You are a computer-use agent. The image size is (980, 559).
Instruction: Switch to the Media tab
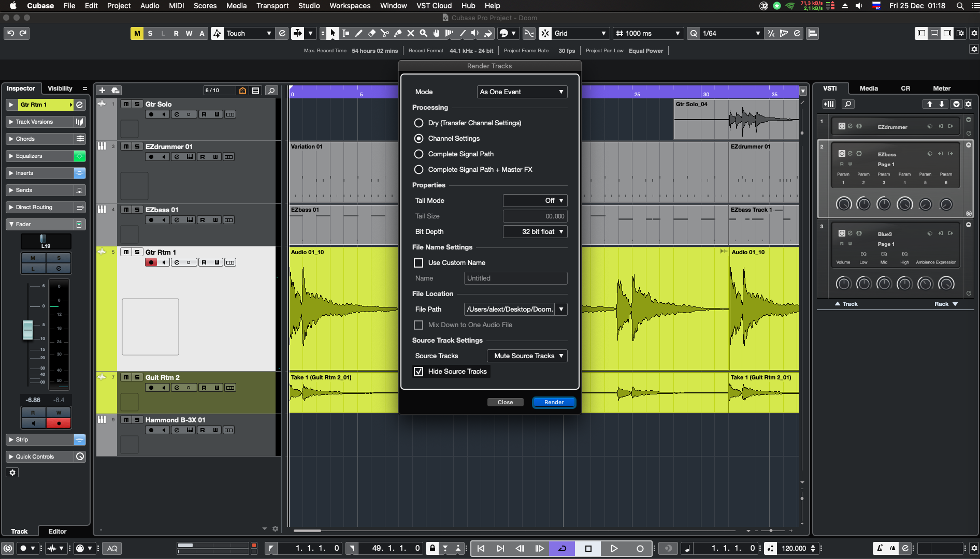[x=869, y=89]
